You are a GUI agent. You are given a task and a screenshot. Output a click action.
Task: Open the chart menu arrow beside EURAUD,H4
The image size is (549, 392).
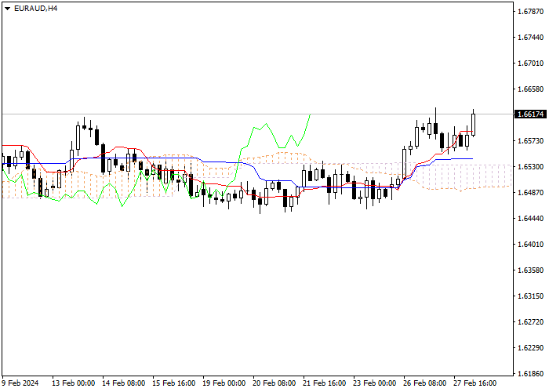point(7,9)
